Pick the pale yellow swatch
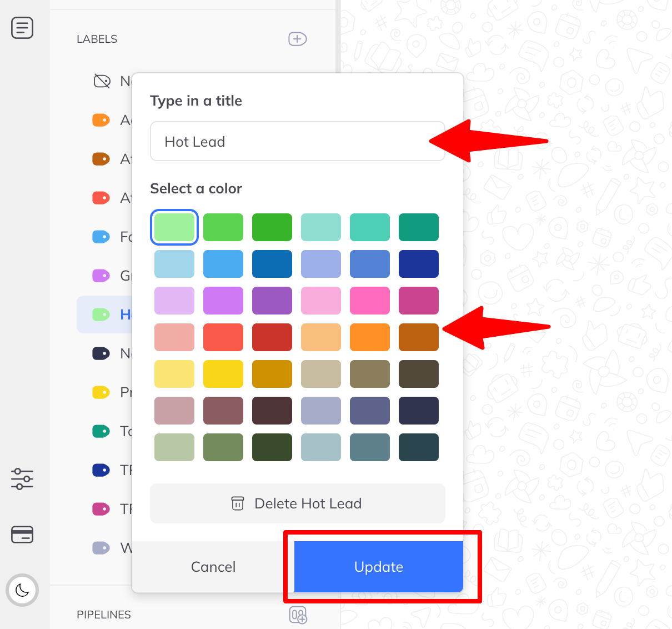 174,374
